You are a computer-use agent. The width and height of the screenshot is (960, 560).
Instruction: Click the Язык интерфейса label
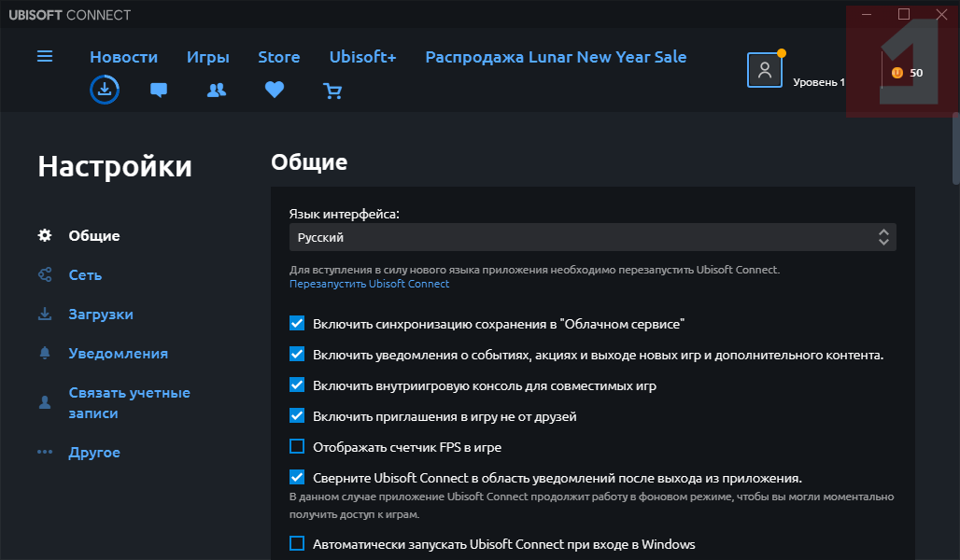[x=344, y=215]
